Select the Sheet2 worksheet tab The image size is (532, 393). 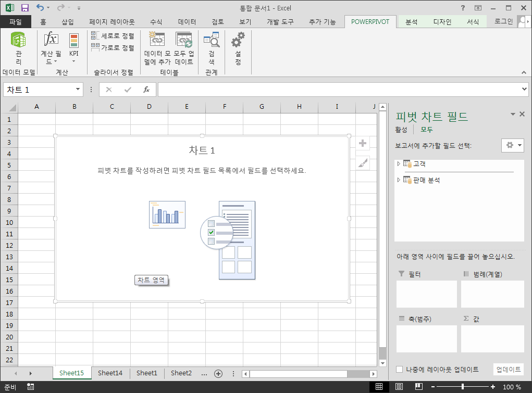[x=181, y=373]
